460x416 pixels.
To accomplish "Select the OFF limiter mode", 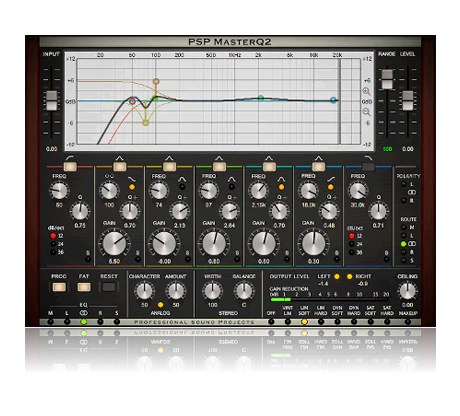I will click(x=271, y=322).
